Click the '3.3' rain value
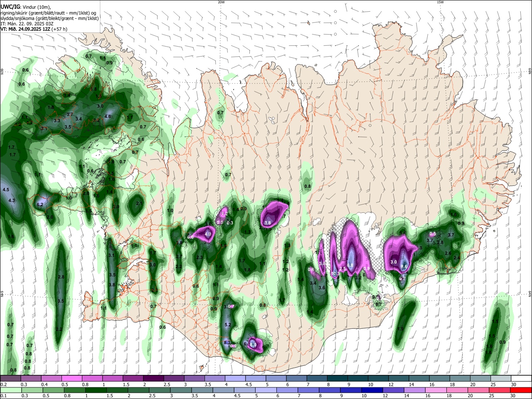 [x=57, y=121]
